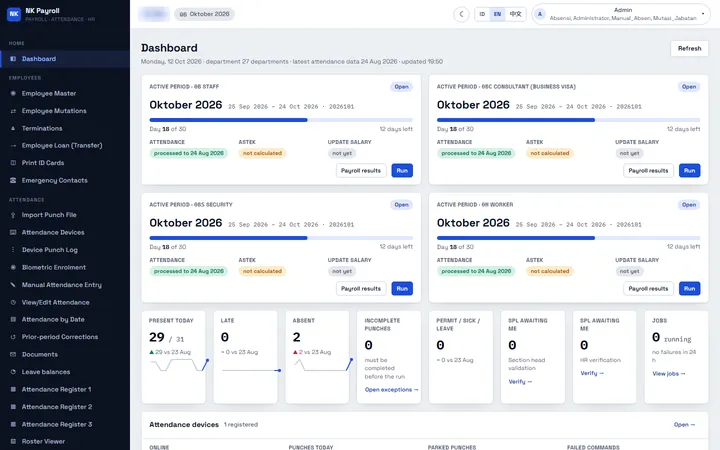
Task: Click the Attendance Devices icon
Action: pyautogui.click(x=13, y=232)
